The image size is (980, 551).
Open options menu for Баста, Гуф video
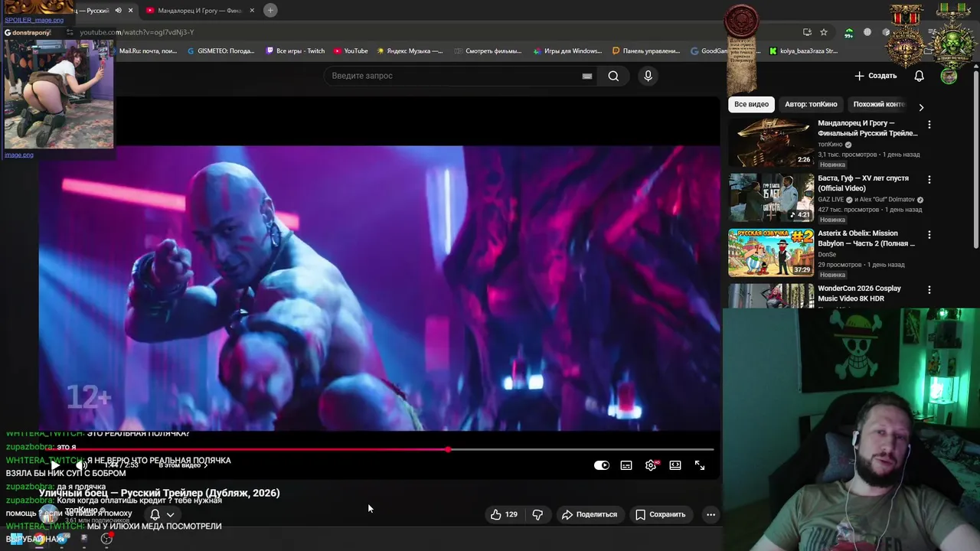click(x=929, y=179)
